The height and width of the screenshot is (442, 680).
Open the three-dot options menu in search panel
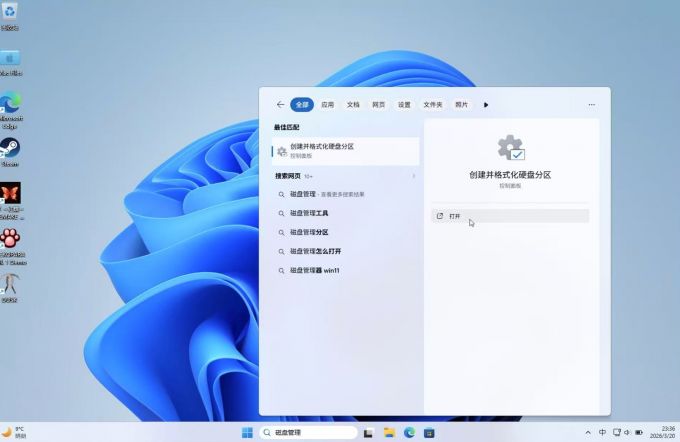[x=592, y=105]
